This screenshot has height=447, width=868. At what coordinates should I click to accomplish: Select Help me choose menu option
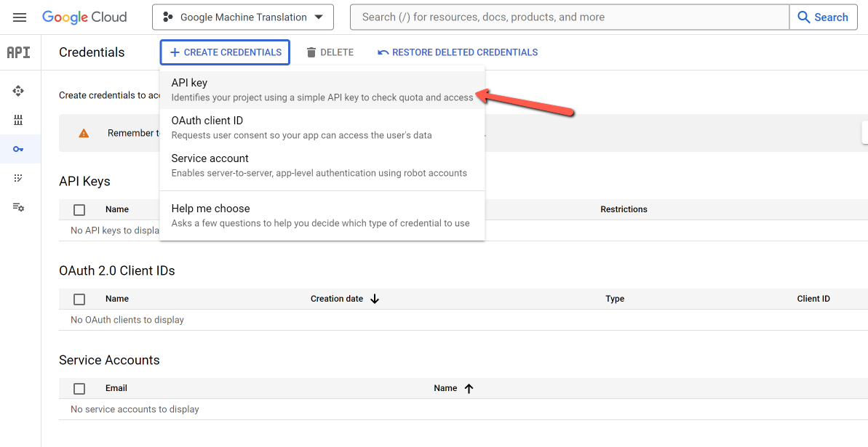322,216
